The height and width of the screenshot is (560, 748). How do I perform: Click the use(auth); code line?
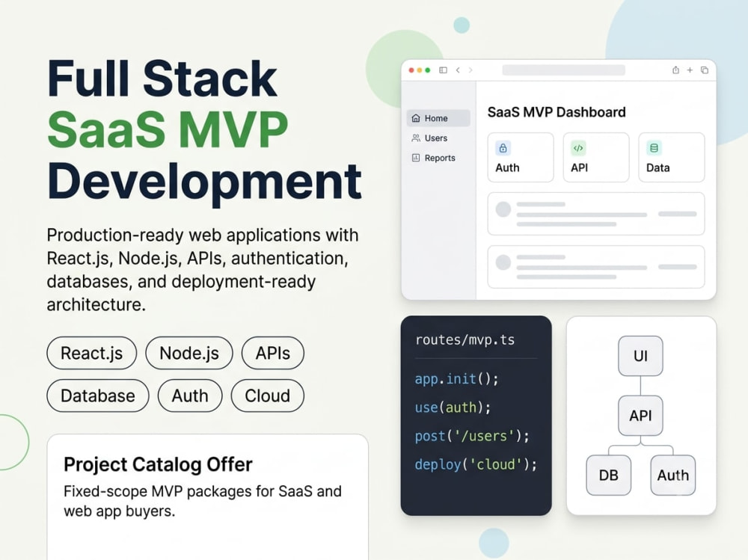click(x=453, y=407)
